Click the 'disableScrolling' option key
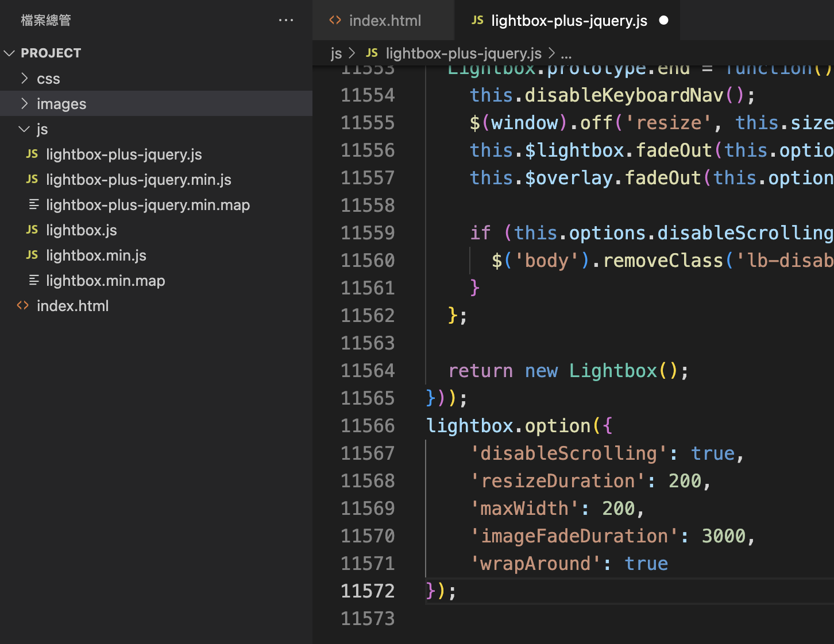The image size is (834, 644). (x=569, y=453)
